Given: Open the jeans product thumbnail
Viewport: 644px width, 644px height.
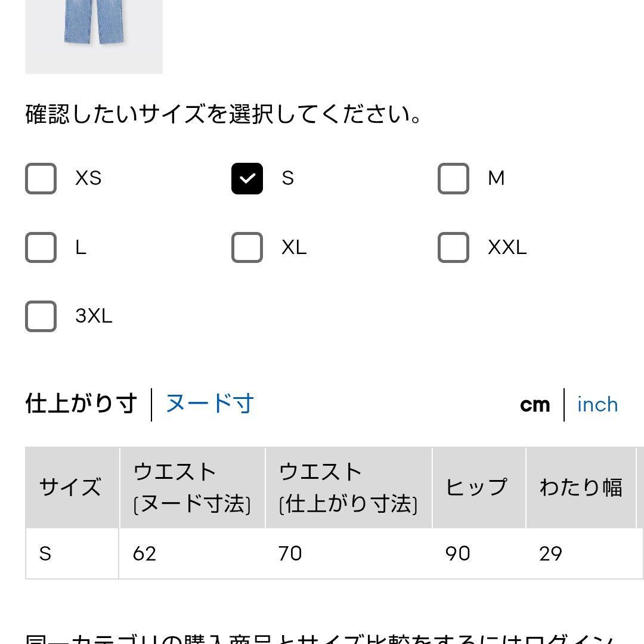Looking at the screenshot, I should (x=94, y=37).
